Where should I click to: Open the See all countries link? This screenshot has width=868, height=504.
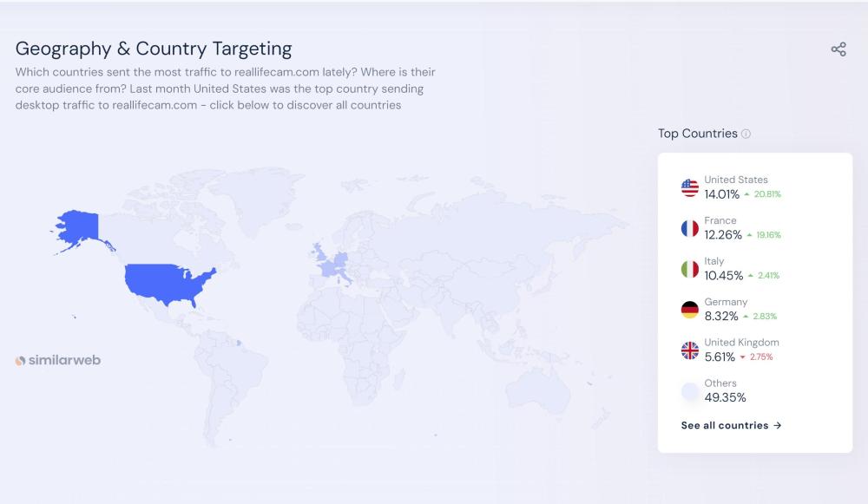(731, 425)
